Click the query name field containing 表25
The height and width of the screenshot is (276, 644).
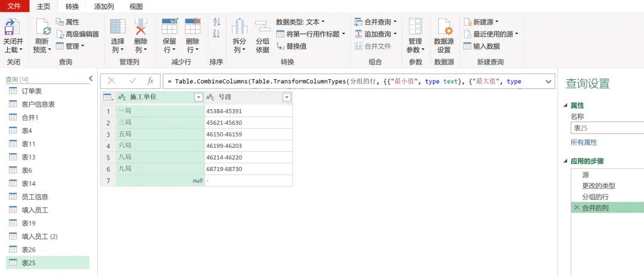(x=608, y=128)
